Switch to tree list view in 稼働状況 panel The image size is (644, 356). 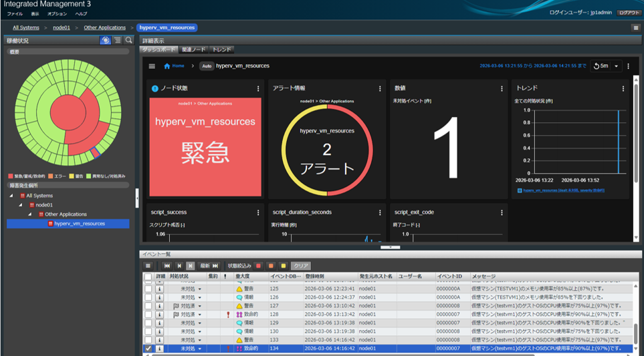tap(118, 40)
